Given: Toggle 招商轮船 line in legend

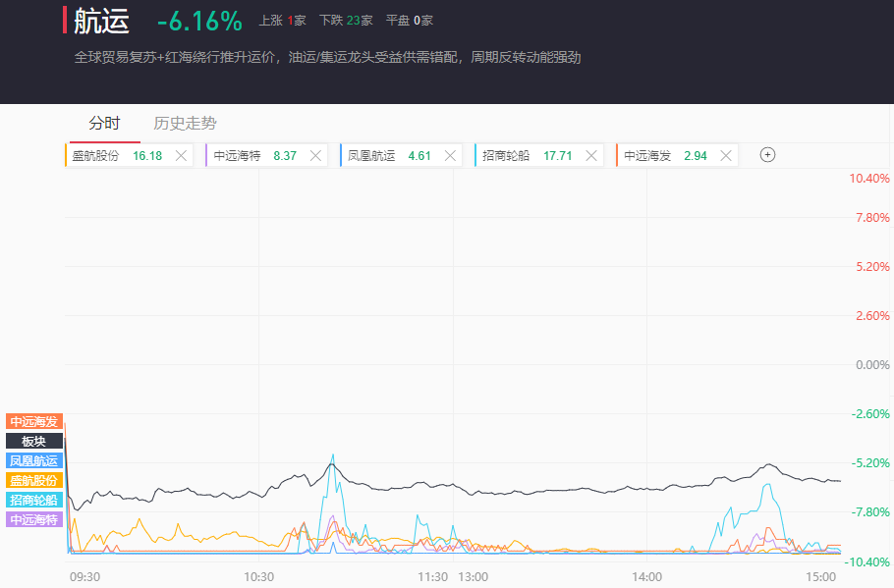Looking at the screenshot, I should [34, 500].
